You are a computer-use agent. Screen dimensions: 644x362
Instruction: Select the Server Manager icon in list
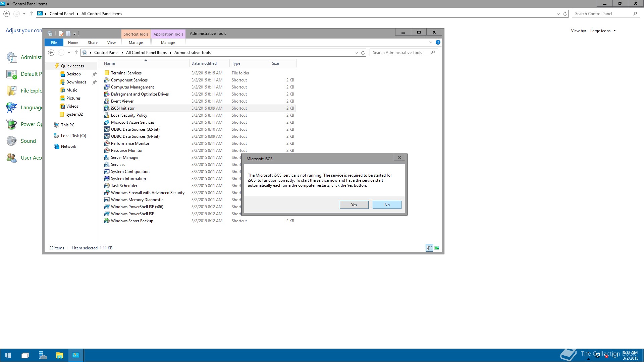(x=107, y=158)
